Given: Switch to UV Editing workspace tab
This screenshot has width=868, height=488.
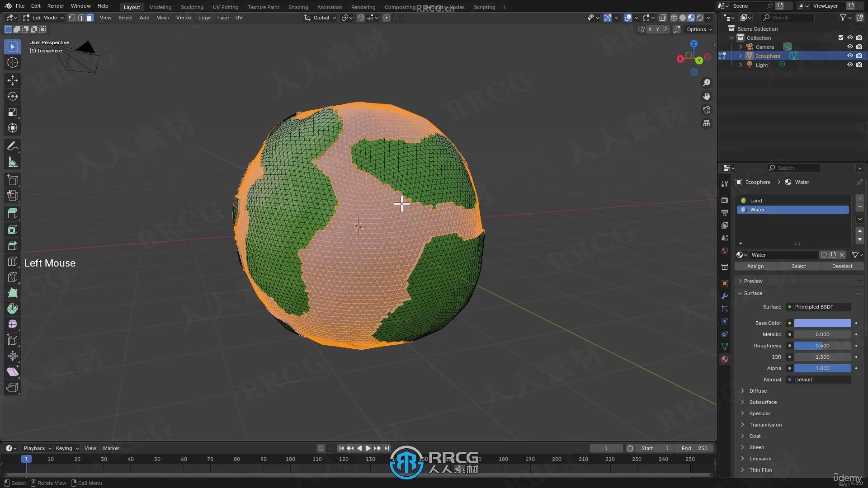Looking at the screenshot, I should click(x=226, y=7).
